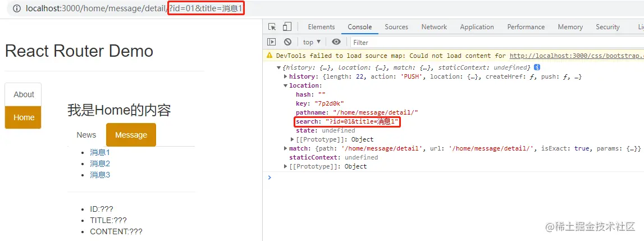
Task: Open live expression with the eye icon
Action: 336,42
